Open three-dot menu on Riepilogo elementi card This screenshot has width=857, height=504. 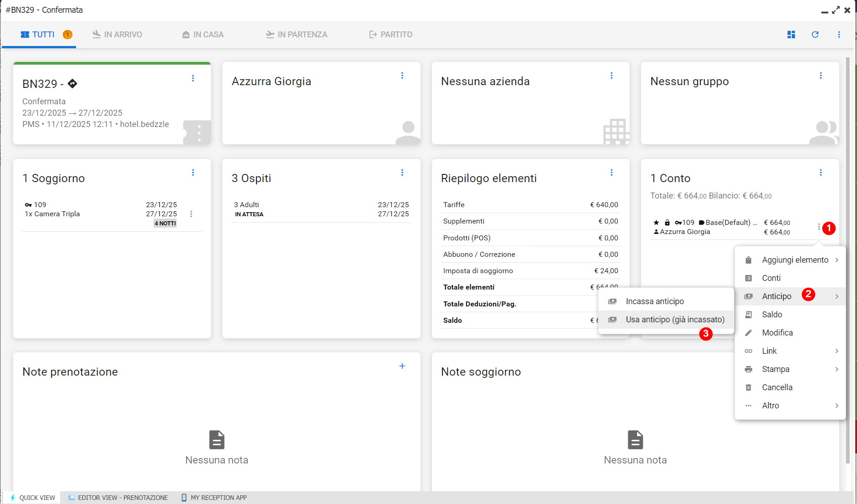coord(611,173)
